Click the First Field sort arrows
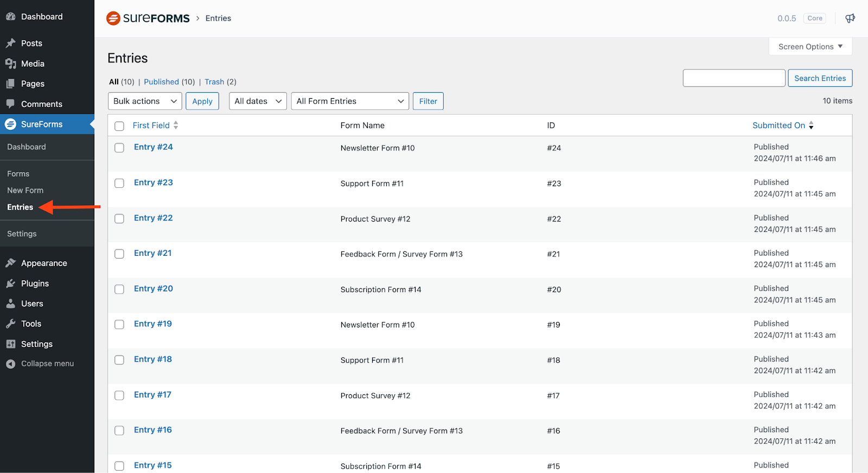Viewport: 868px width, 473px height. pos(176,125)
